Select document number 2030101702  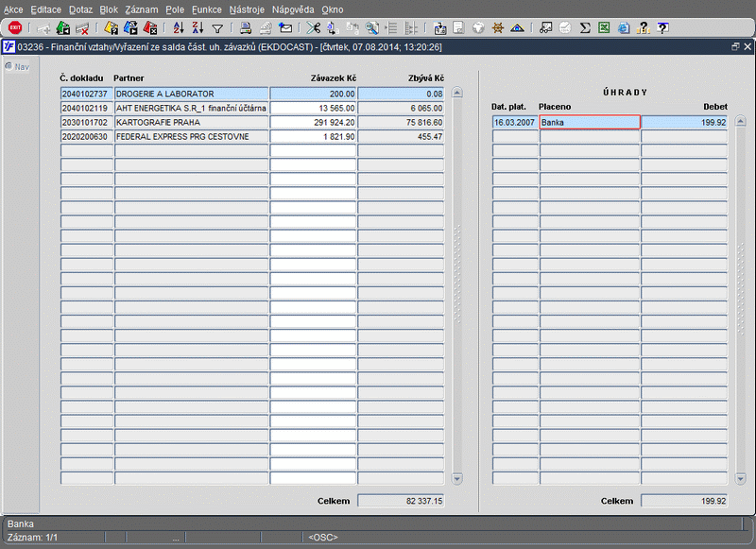coord(87,123)
